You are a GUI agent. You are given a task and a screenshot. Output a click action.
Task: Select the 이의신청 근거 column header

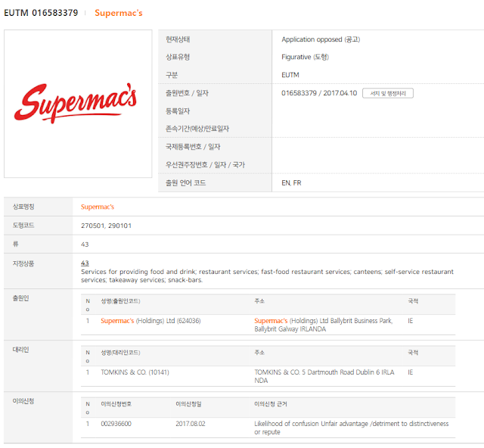pos(271,404)
